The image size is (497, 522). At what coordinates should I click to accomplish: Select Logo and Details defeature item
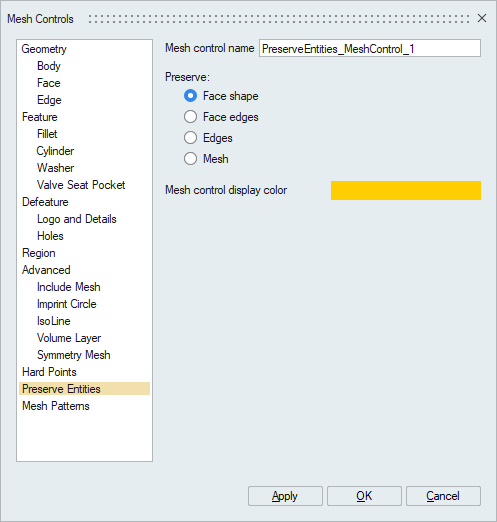[77, 219]
